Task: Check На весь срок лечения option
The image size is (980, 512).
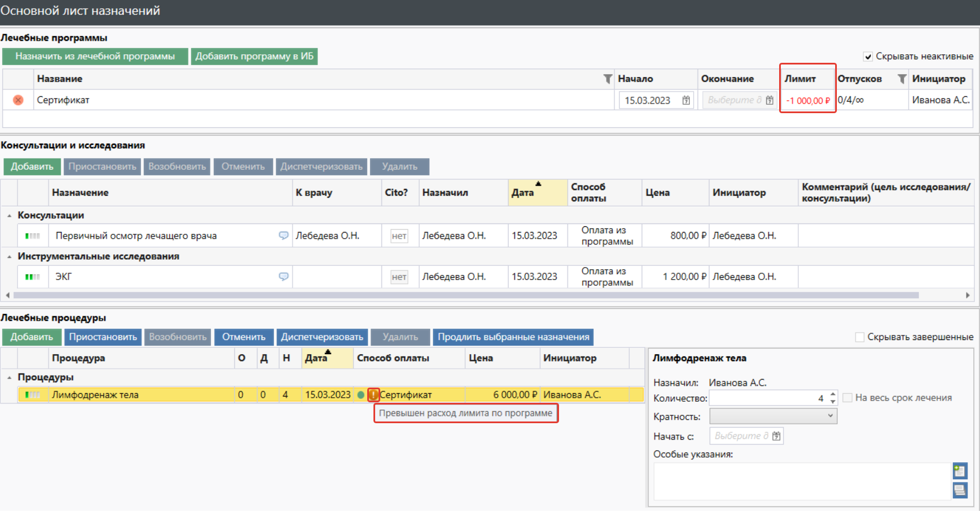Action: pos(848,398)
